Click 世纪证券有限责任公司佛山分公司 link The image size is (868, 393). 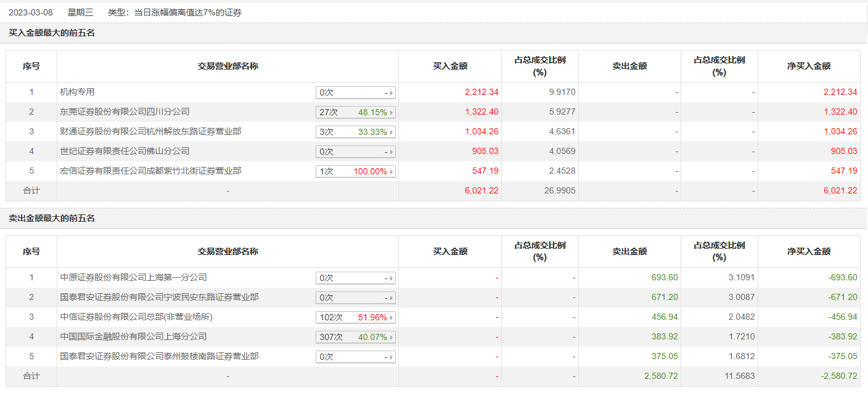(125, 152)
